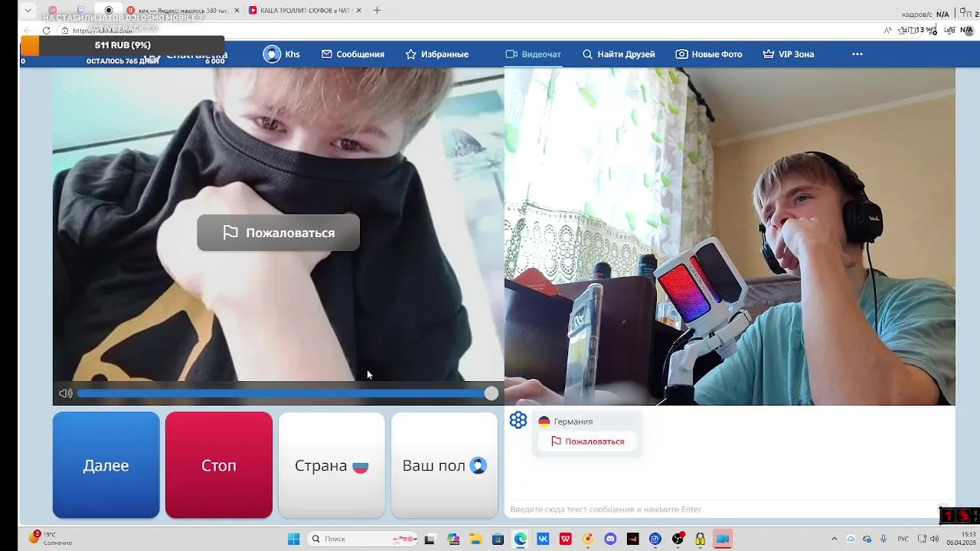The image size is (980, 551).
Task: Open Найти Друзей search page
Action: [x=619, y=54]
